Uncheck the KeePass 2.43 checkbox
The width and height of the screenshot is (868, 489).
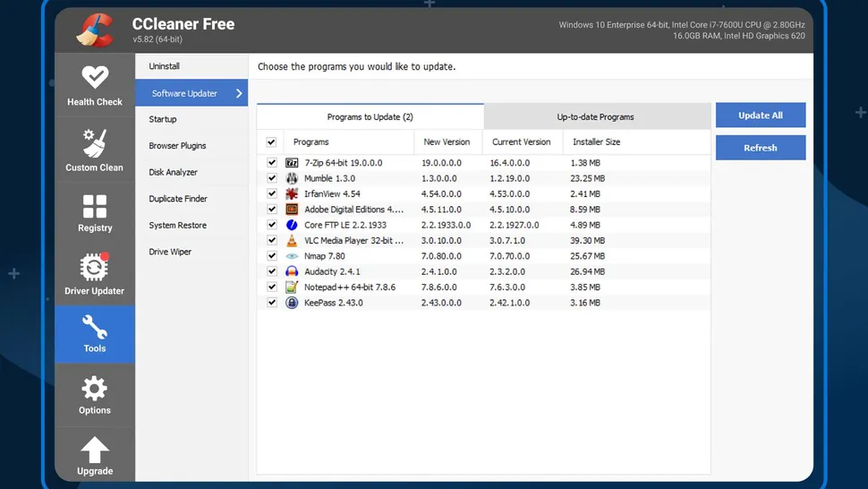click(x=272, y=303)
